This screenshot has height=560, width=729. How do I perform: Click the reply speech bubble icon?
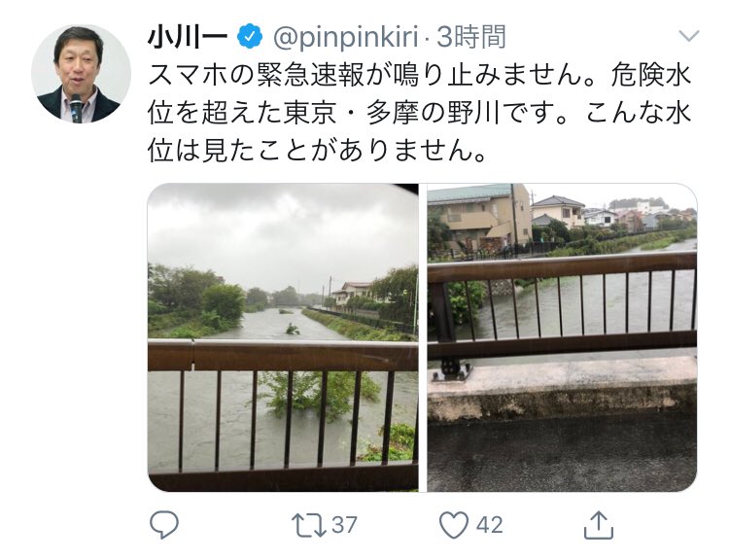[164, 525]
